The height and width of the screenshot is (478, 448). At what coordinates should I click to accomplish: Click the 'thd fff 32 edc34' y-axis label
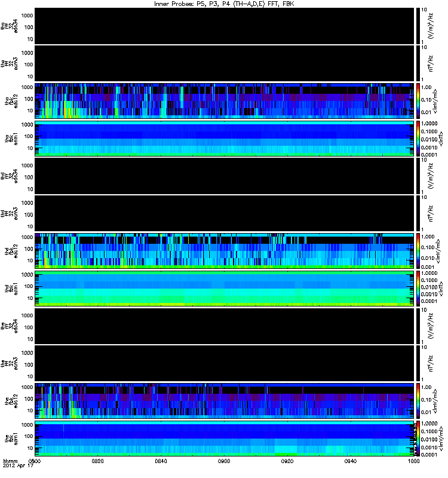(10, 176)
